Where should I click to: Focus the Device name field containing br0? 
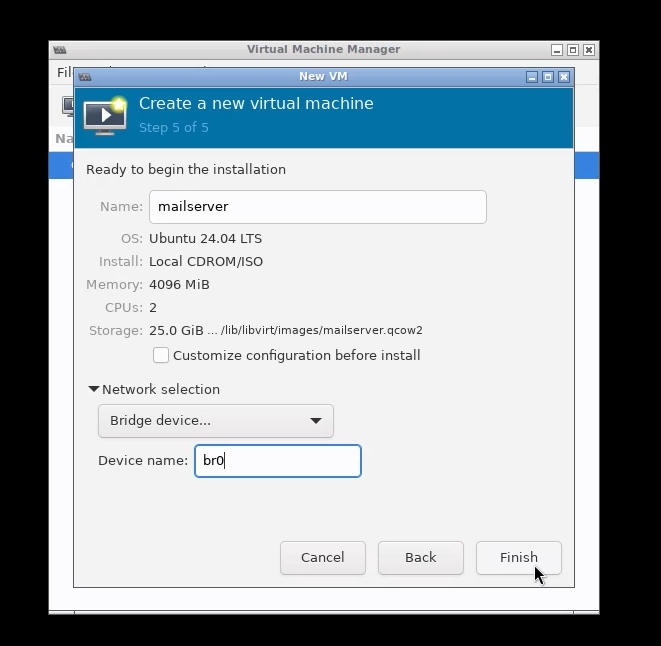point(278,460)
